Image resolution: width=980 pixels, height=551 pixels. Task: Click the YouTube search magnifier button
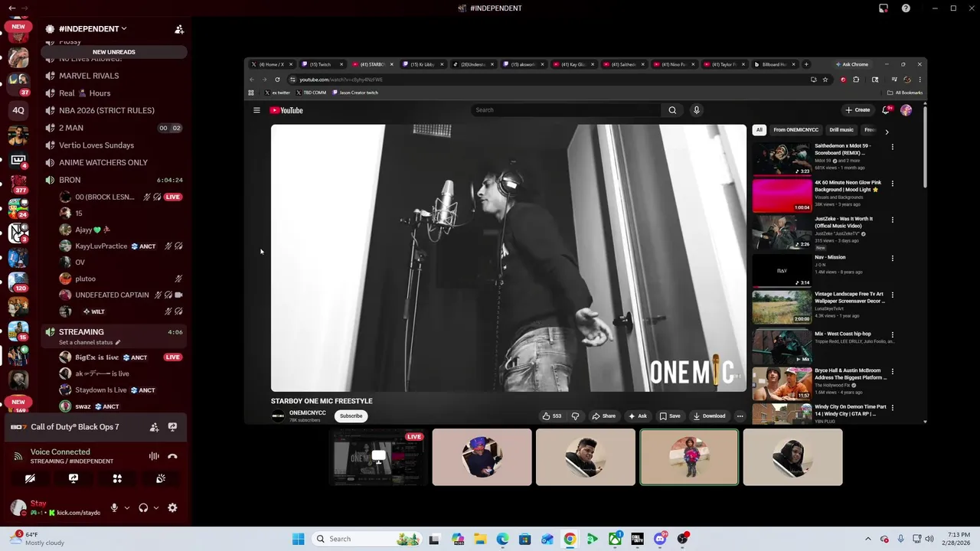click(x=672, y=110)
